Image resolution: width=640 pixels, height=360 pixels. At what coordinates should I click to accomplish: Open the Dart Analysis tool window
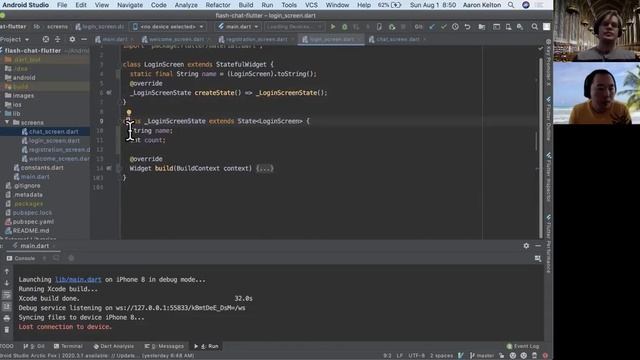(x=113, y=346)
